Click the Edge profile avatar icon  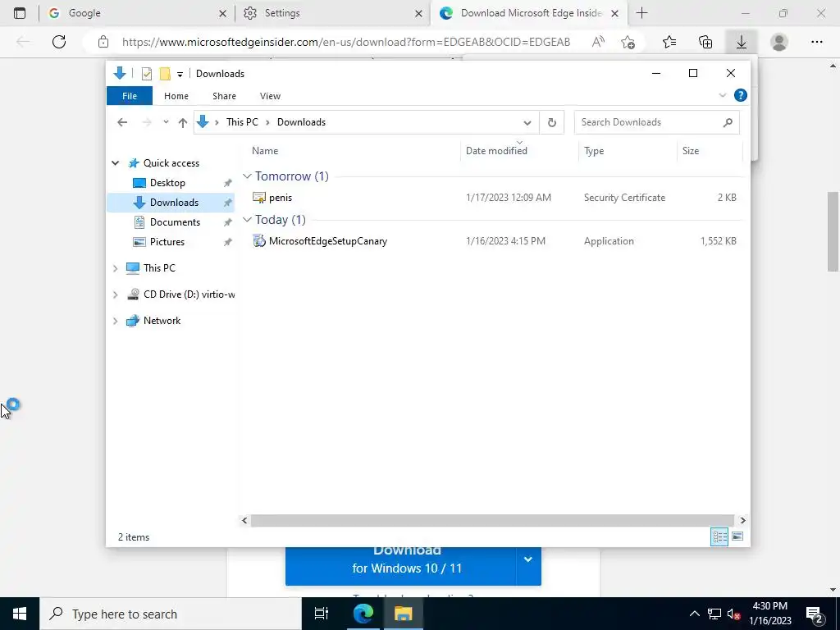click(779, 42)
